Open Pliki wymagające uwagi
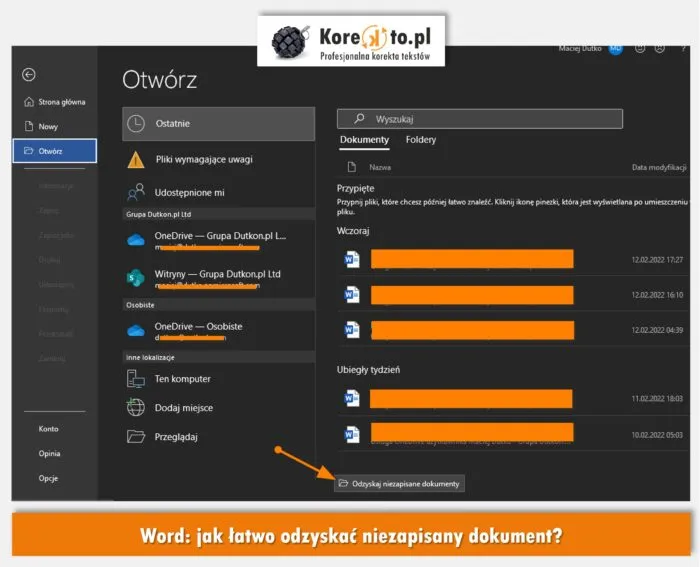Screen dimensions: 700x567 (x=219, y=159)
